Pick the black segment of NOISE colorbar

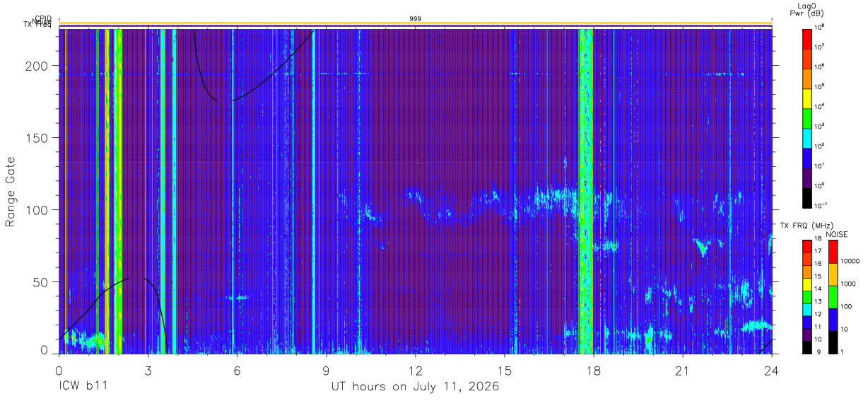pos(833,342)
